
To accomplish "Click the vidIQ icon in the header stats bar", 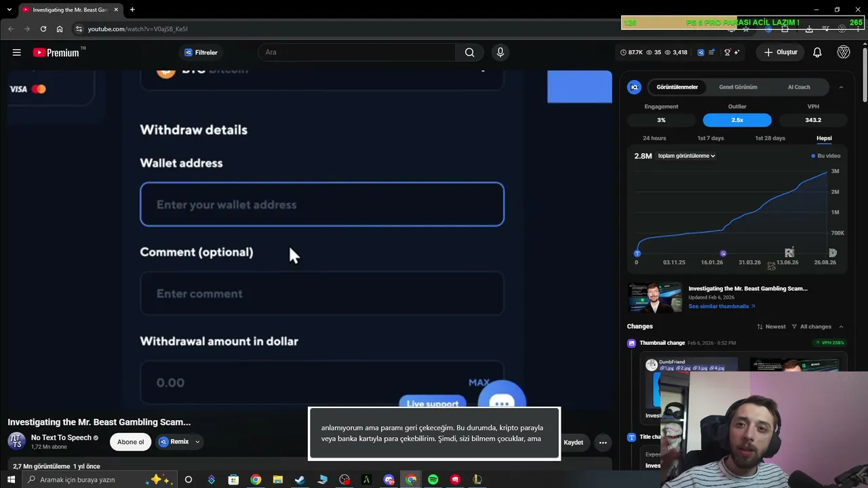I will tap(701, 52).
